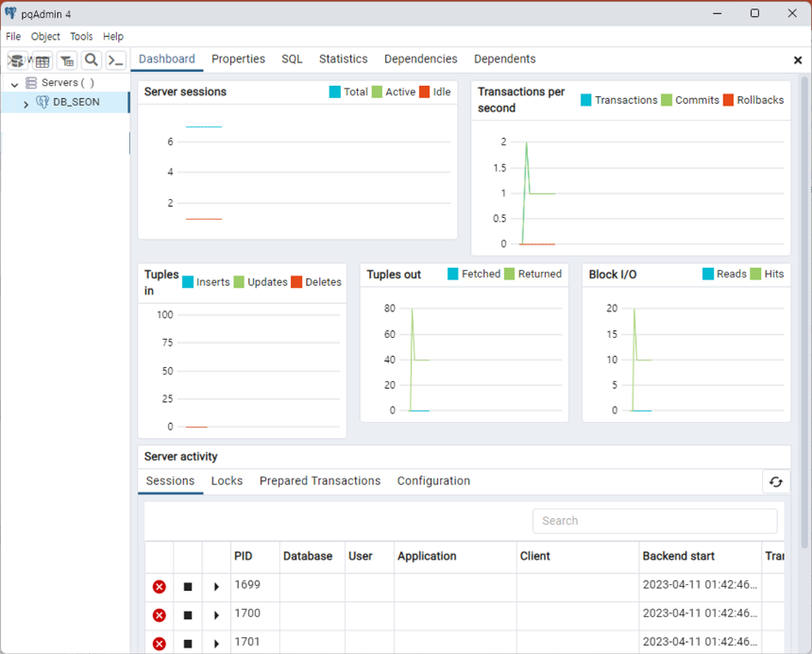Click the Inserts legend swatch
This screenshot has height=654, width=812.
(188, 282)
